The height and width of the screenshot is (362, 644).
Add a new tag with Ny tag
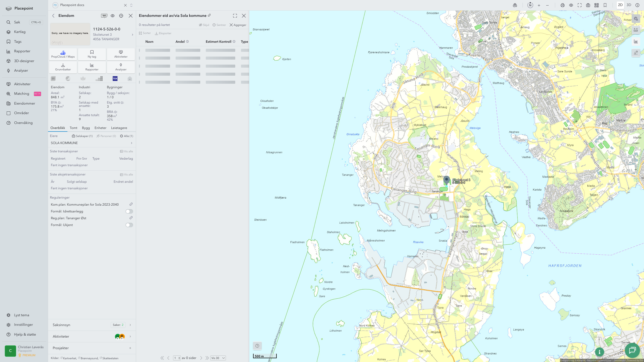(92, 54)
